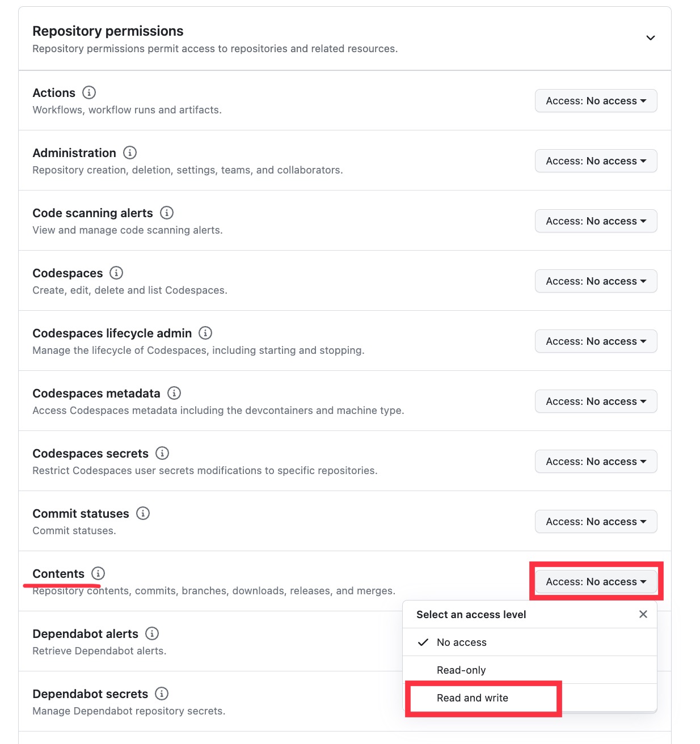This screenshot has width=700, height=744.
Task: Click the info icon beside Dependabot alerts
Action: (x=151, y=633)
